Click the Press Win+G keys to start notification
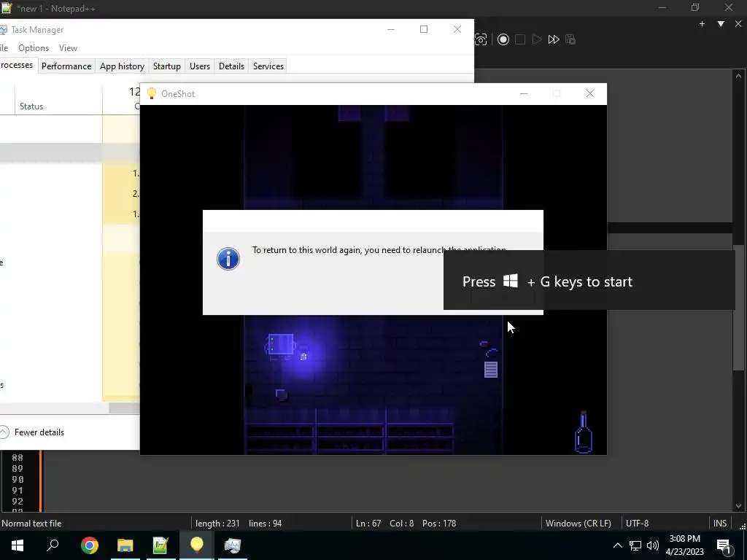747x560 pixels. pyautogui.click(x=589, y=280)
